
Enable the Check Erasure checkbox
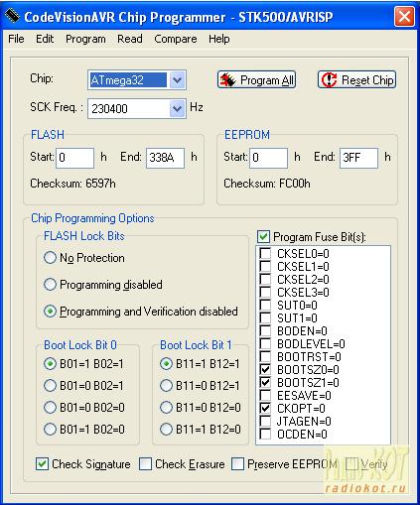point(145,464)
